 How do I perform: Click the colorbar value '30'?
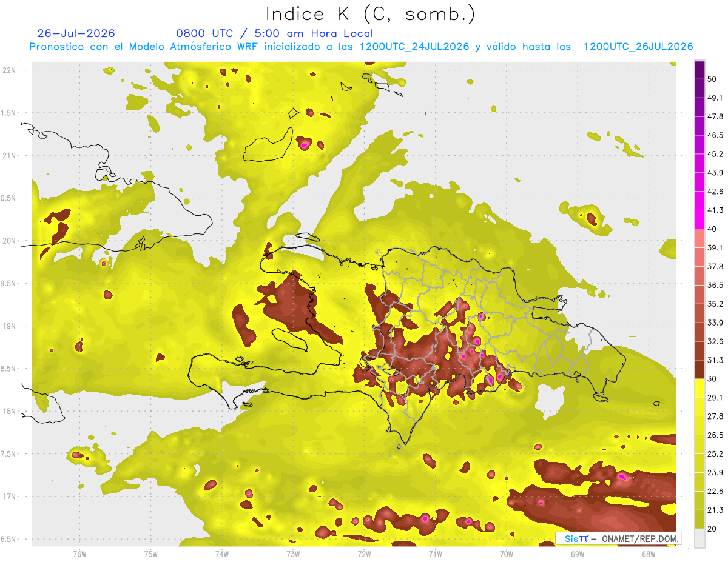(712, 379)
